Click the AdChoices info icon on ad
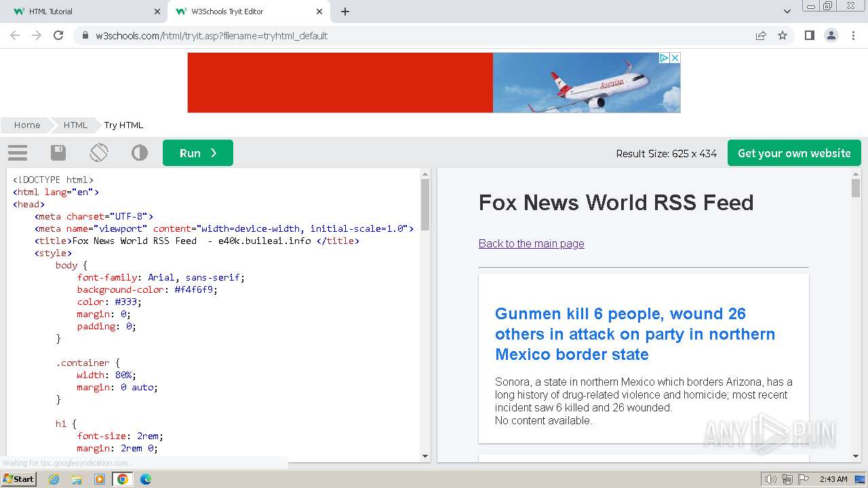Image resolution: width=868 pixels, height=488 pixels. click(x=665, y=58)
